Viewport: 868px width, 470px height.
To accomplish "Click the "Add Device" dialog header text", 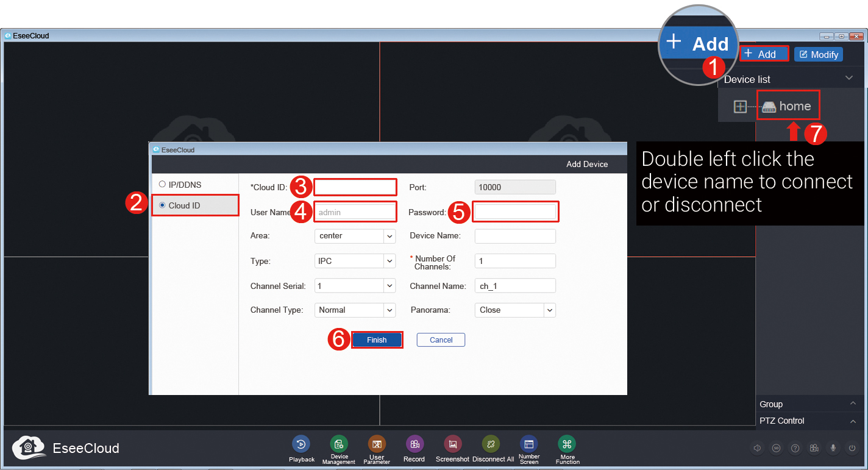I will pos(587,164).
